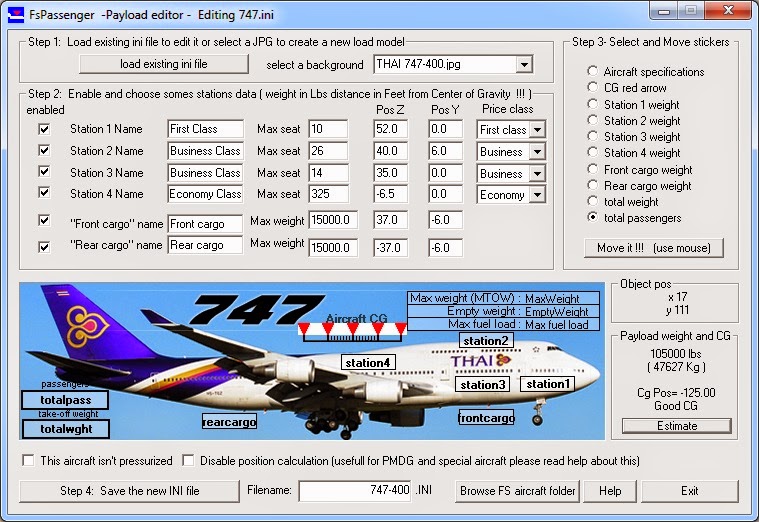Screen dimensions: 759x522
Task: Toggle the Station 3 enabled checkbox
Action: point(44,171)
